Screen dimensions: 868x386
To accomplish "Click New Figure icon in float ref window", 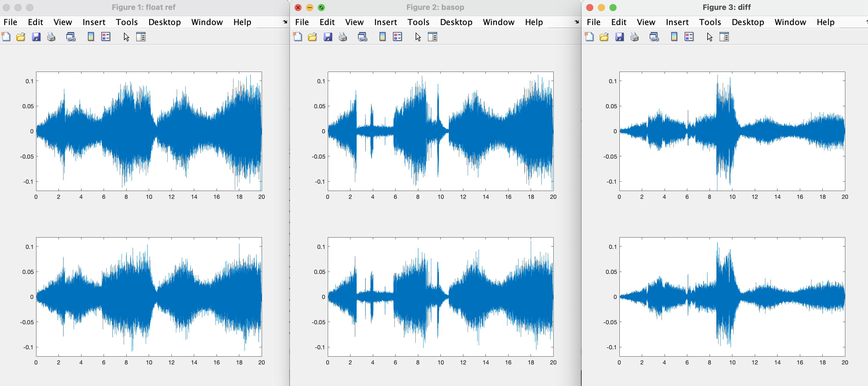I will tap(6, 37).
